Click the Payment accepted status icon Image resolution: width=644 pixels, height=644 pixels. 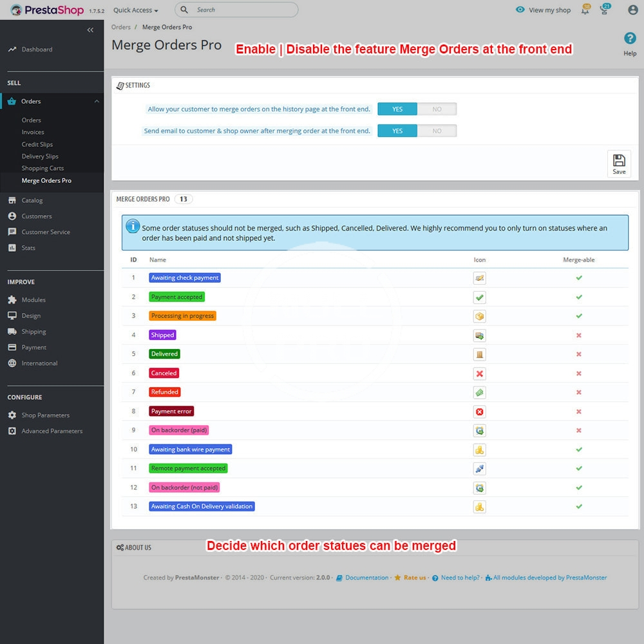[478, 298]
